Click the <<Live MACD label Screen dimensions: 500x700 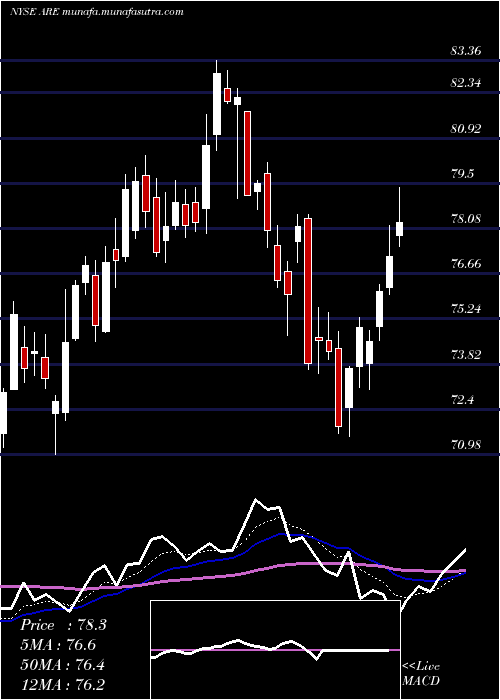pyautogui.click(x=421, y=674)
